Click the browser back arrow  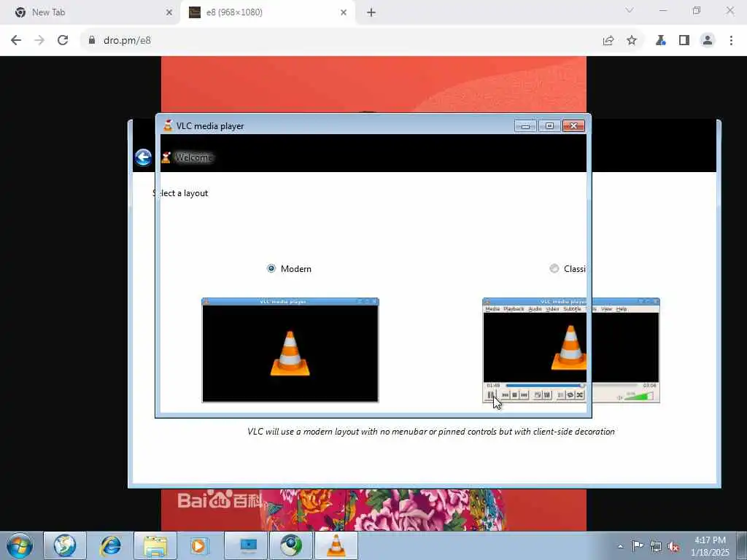tap(16, 40)
